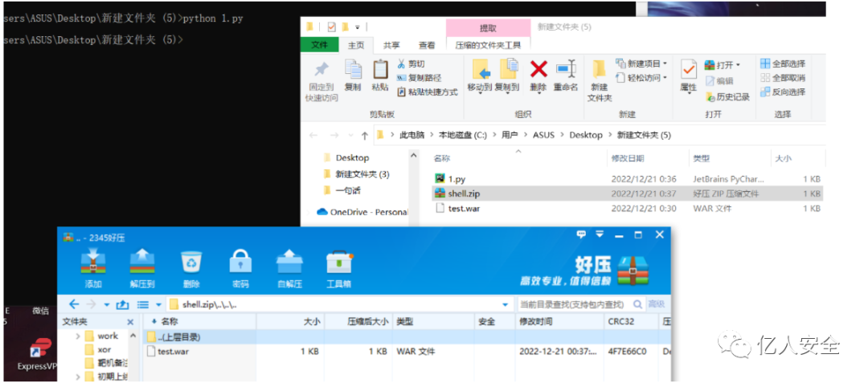The height and width of the screenshot is (383, 868).
Task: Click 剪切 (Cut) scissors in Explorer ribbon
Action: pyautogui.click(x=411, y=63)
